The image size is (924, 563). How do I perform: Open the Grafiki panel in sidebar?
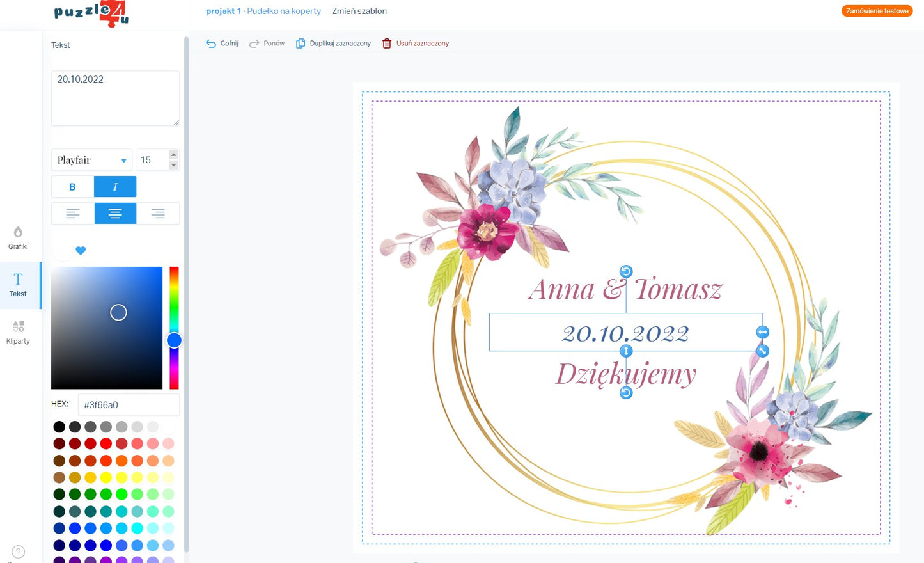18,237
